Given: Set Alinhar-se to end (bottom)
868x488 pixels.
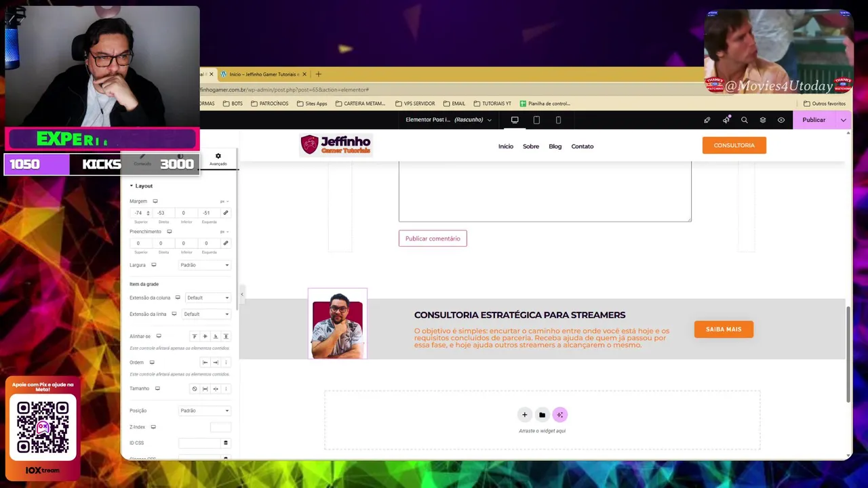Looking at the screenshot, I should [216, 336].
